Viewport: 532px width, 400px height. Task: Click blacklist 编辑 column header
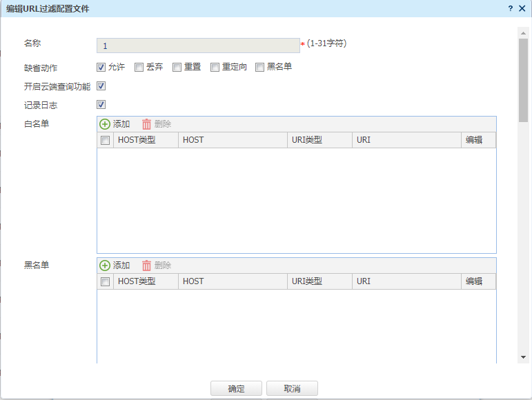click(478, 281)
